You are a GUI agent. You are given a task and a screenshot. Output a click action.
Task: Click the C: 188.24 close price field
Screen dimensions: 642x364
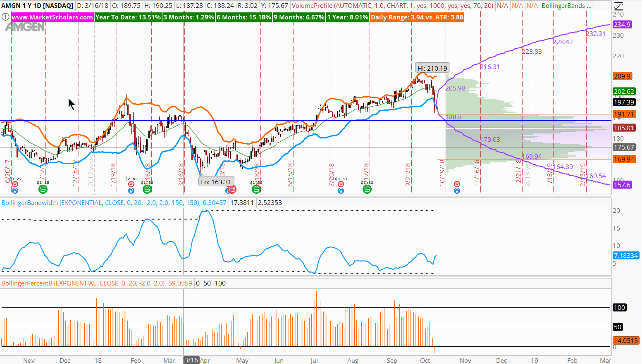pyautogui.click(x=220, y=6)
